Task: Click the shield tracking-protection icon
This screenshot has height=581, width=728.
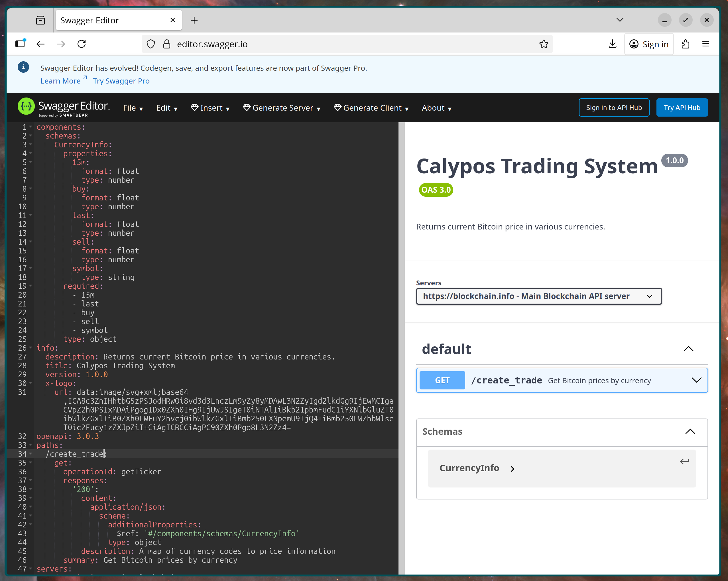Action: point(151,44)
